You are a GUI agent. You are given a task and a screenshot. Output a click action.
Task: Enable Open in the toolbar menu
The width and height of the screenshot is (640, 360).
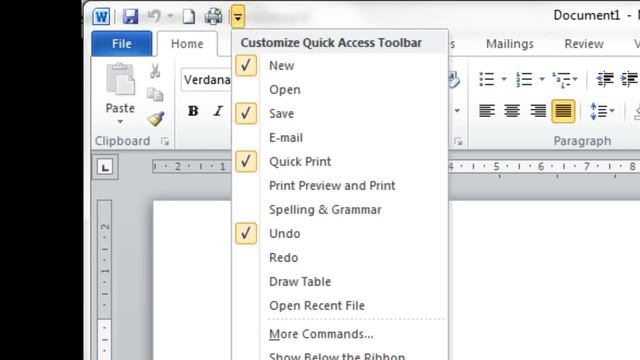coord(340,90)
